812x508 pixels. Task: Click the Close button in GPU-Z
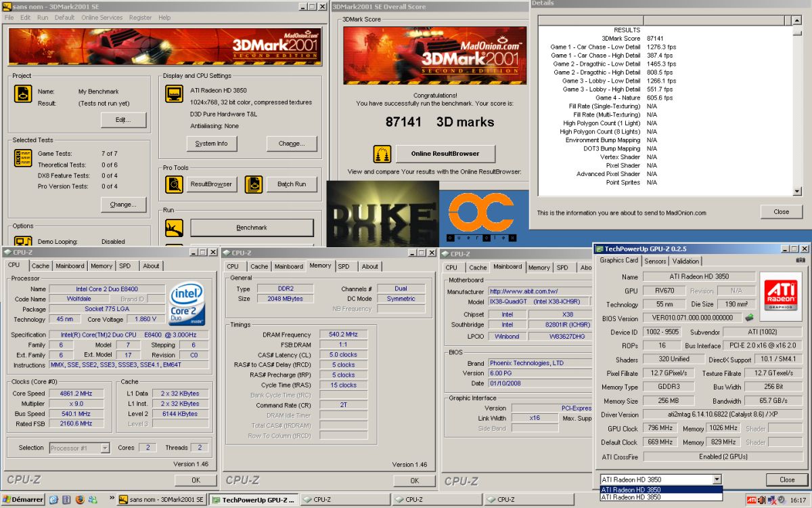(x=787, y=480)
